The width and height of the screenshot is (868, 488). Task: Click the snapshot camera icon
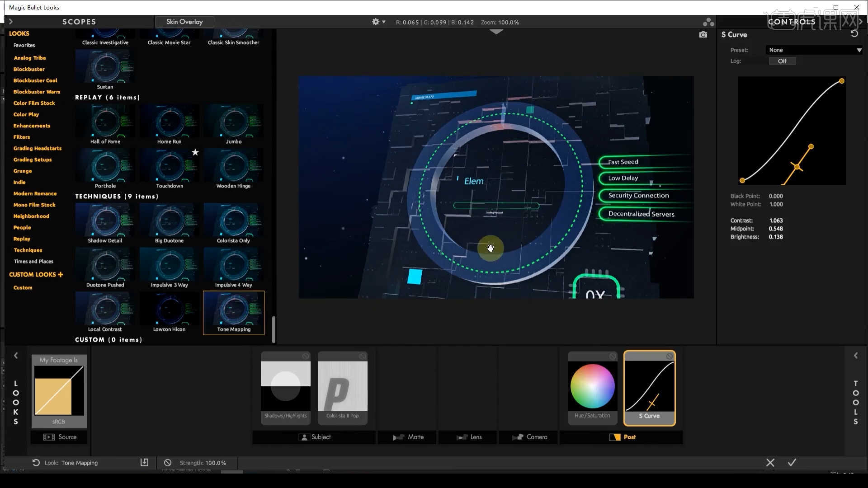click(703, 35)
